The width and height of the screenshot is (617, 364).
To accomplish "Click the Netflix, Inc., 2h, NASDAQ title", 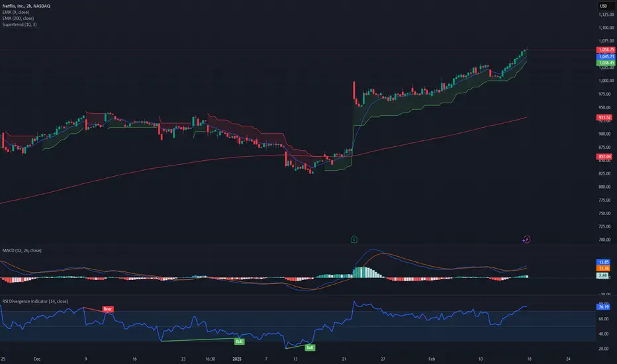I will pos(26,6).
